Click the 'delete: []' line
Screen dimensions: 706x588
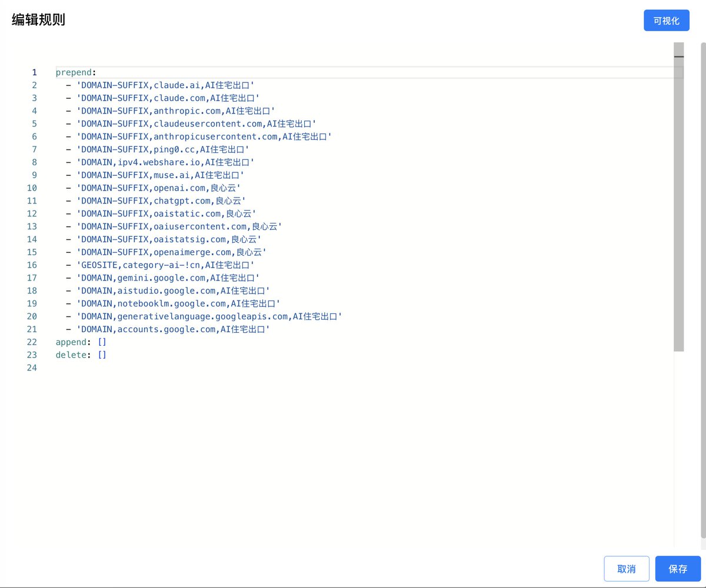tap(81, 355)
